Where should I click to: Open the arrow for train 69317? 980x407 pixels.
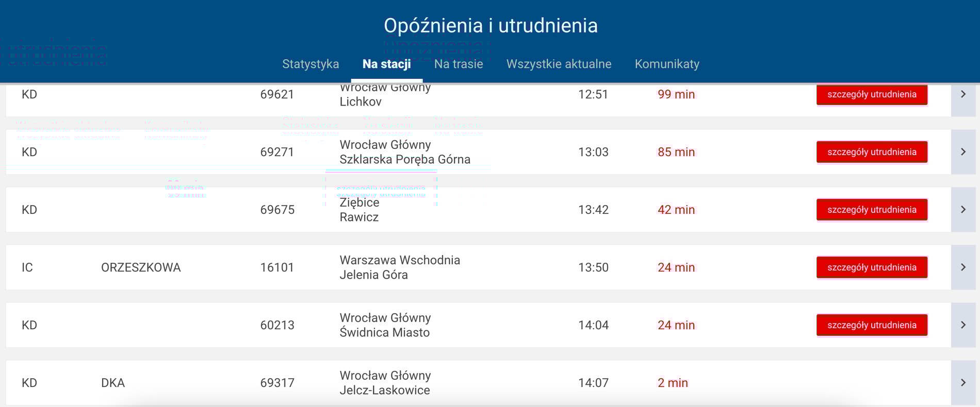(963, 383)
